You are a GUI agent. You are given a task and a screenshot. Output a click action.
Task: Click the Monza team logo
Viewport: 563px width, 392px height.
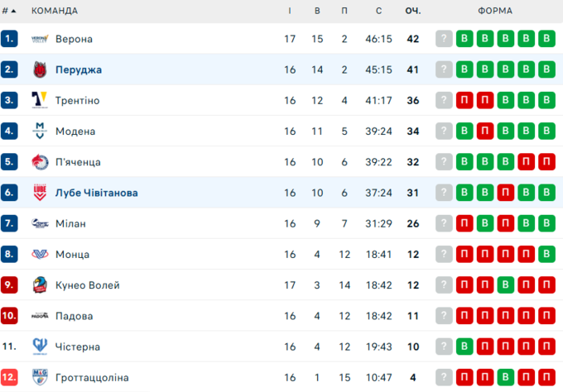click(x=40, y=254)
